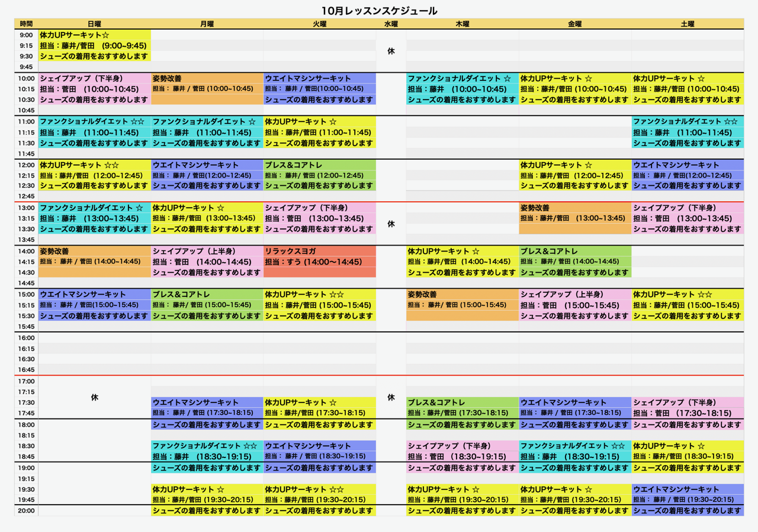Click Thursday 担当:菅田 (18:30~19:15) cell
The height and width of the screenshot is (532, 758).
[462, 456]
